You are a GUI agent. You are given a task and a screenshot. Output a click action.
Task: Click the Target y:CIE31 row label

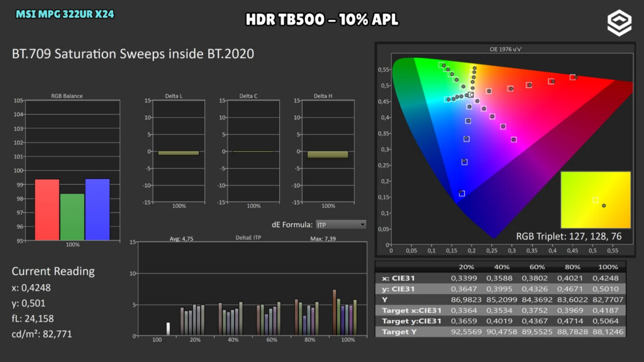[x=411, y=321]
